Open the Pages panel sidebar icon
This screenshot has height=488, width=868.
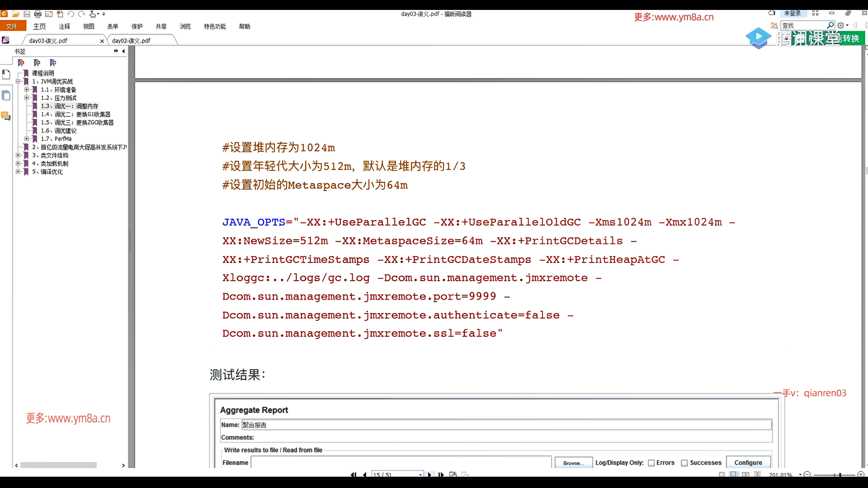pyautogui.click(x=6, y=95)
